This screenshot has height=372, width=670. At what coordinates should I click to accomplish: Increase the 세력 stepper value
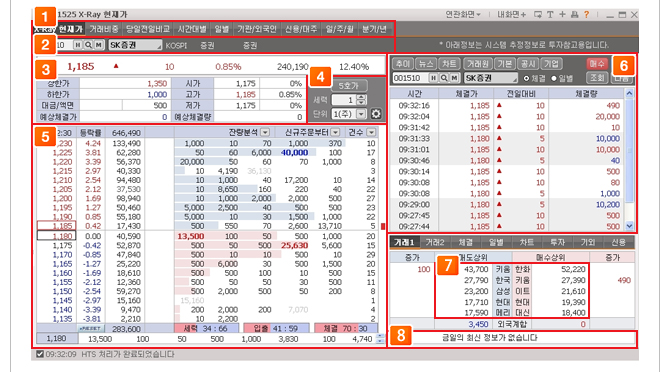coord(361,97)
